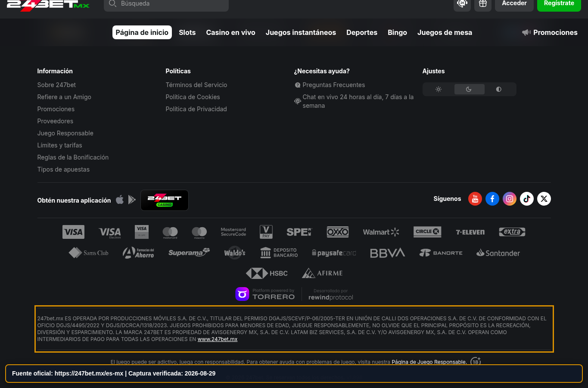Click the OXXO payment logo
Image resolution: width=588 pixels, height=388 pixels.
(338, 232)
